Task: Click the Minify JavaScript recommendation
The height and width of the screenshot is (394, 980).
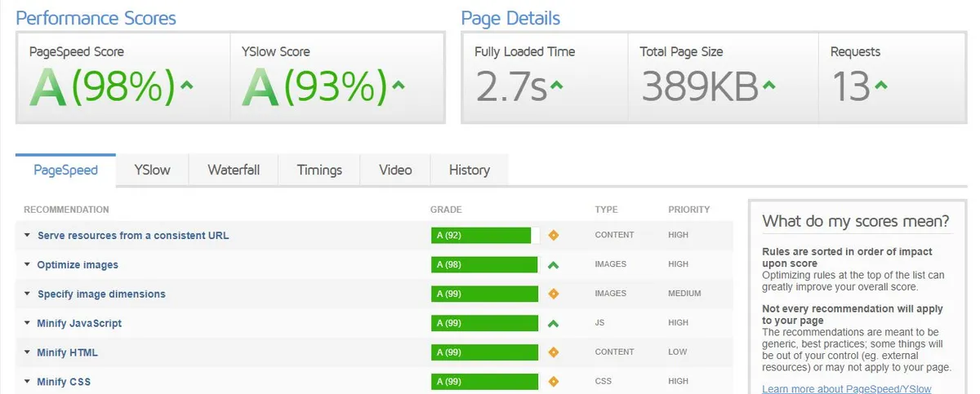Action: tap(79, 324)
